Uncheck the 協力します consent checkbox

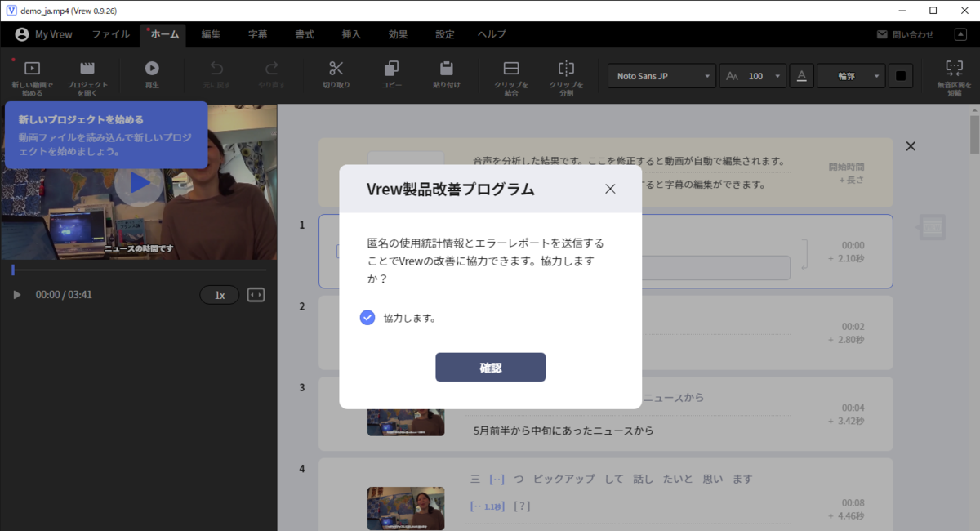click(367, 317)
